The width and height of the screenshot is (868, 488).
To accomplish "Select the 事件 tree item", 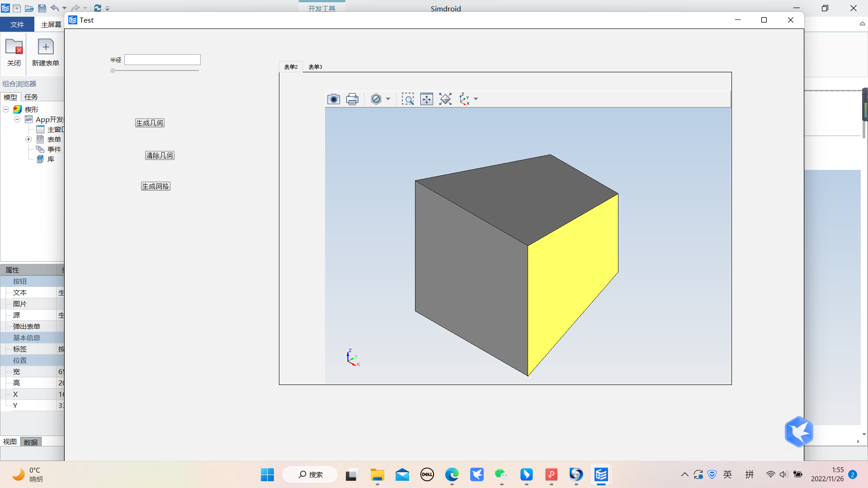I will point(49,149).
